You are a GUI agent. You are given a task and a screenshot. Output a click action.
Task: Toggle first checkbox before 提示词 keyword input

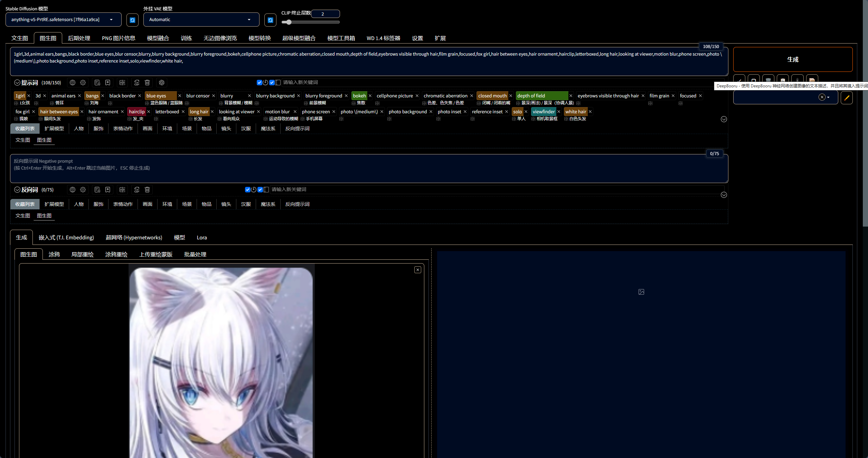click(260, 83)
